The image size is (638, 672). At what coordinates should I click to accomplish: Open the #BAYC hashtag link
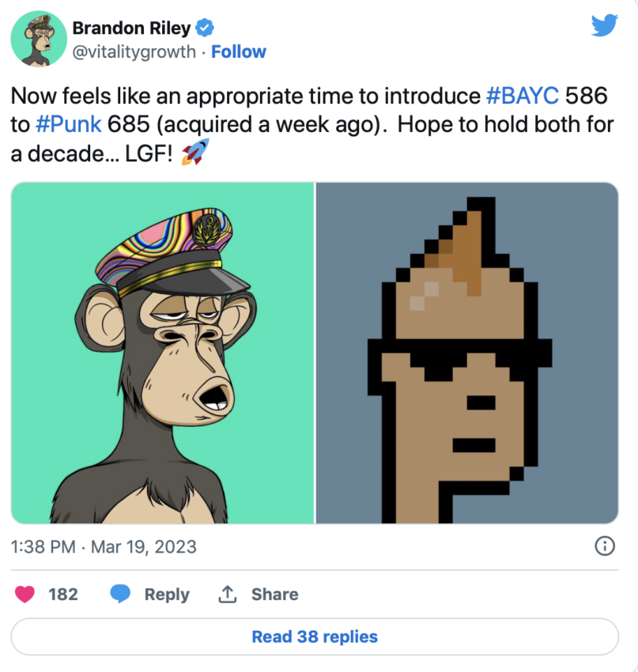pos(523,96)
